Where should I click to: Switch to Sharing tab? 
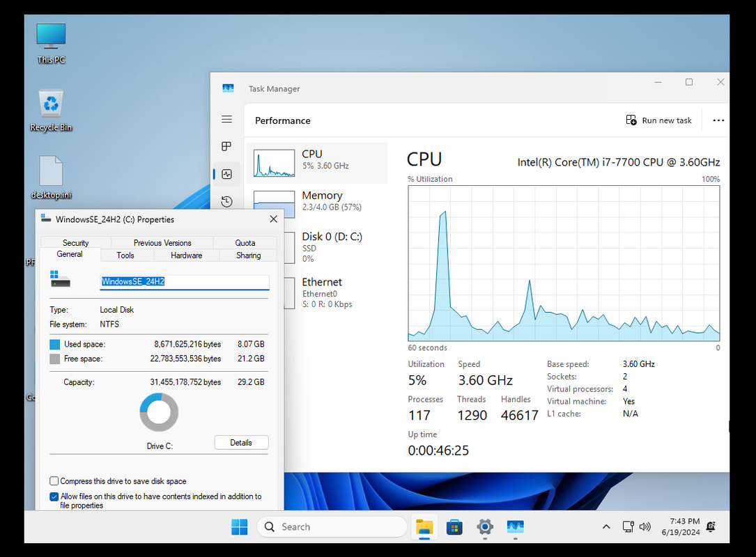click(x=248, y=256)
